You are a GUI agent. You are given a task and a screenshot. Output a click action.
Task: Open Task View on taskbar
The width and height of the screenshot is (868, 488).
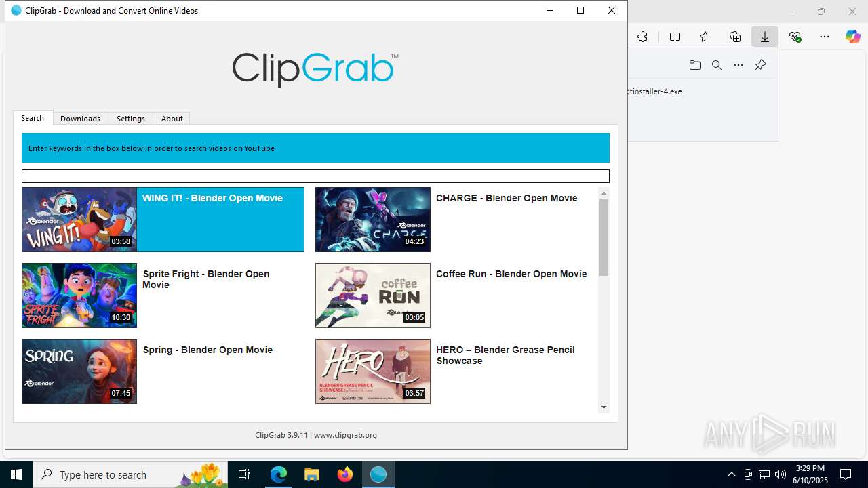(245, 474)
